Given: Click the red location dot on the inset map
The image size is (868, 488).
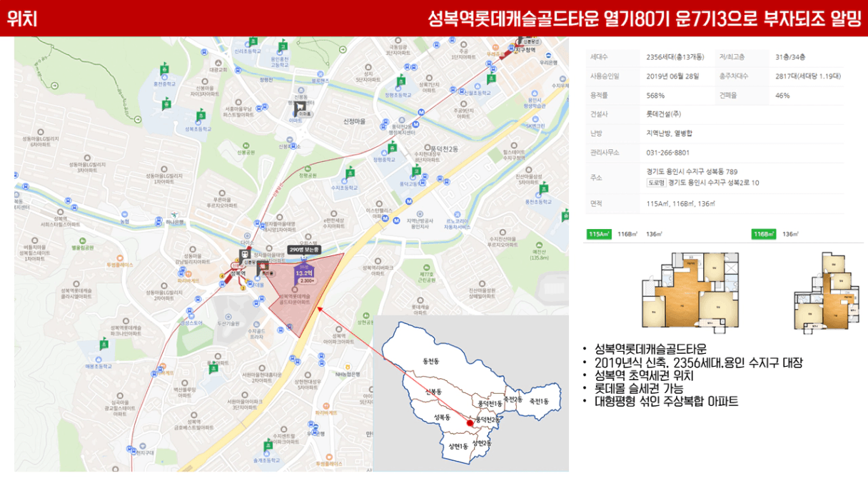Looking at the screenshot, I should coord(470,423).
